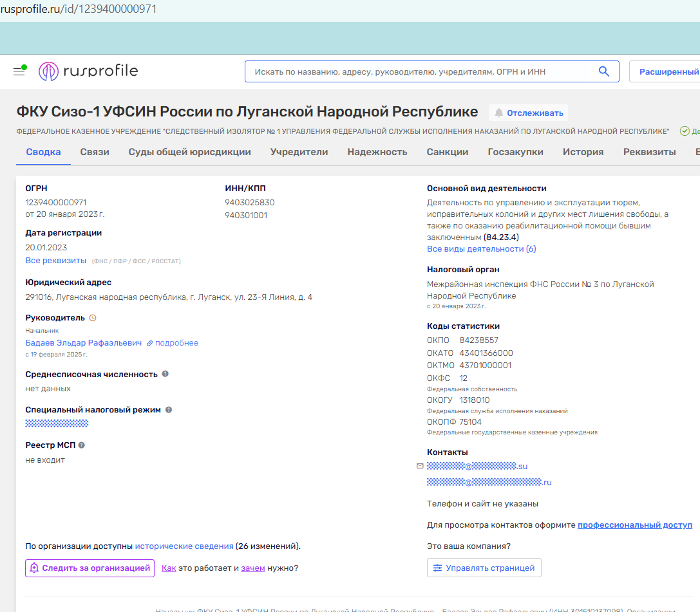Click the Как link
The image size is (700, 612).
tap(169, 568)
